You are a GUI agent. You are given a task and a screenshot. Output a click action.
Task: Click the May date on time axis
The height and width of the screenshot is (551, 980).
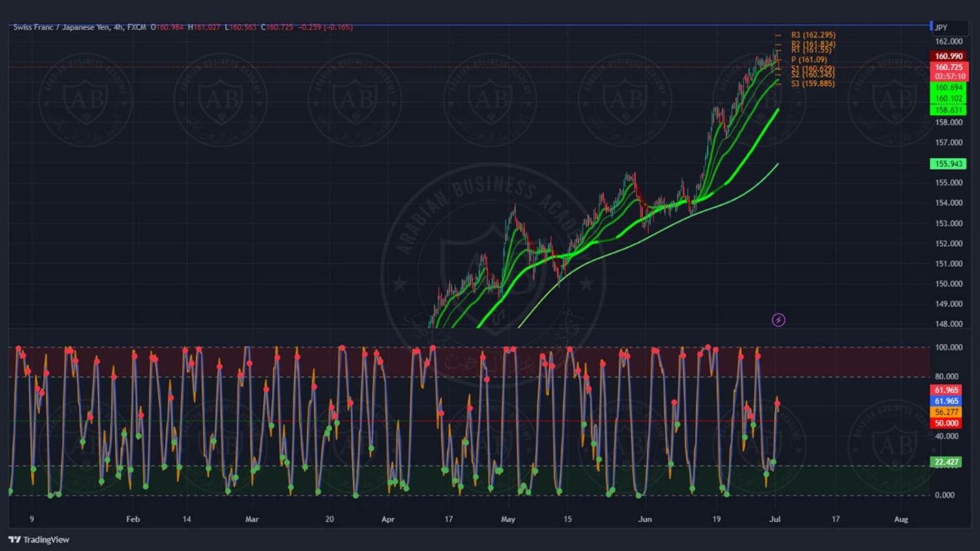point(508,520)
